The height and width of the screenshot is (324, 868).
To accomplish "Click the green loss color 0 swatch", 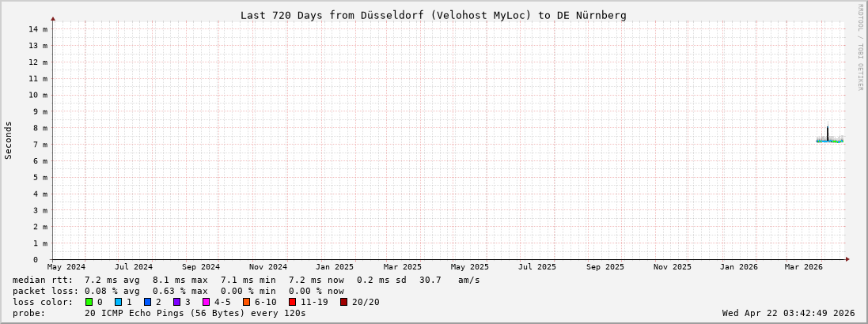I will pos(89,302).
